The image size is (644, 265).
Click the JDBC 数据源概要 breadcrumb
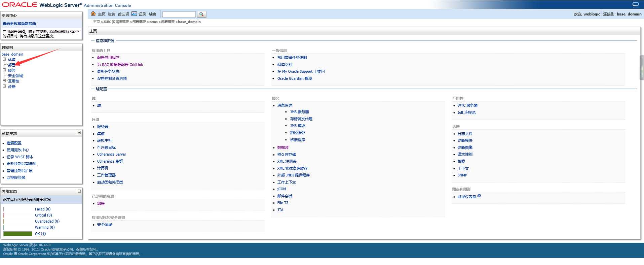[x=116, y=22]
